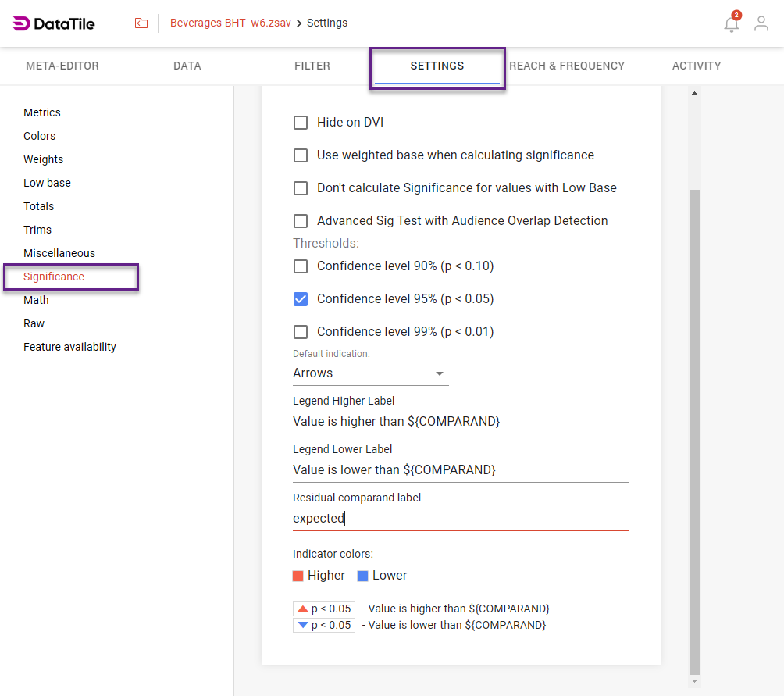The width and height of the screenshot is (784, 696).
Task: Click the red up-arrow significance indicator
Action: point(303,609)
